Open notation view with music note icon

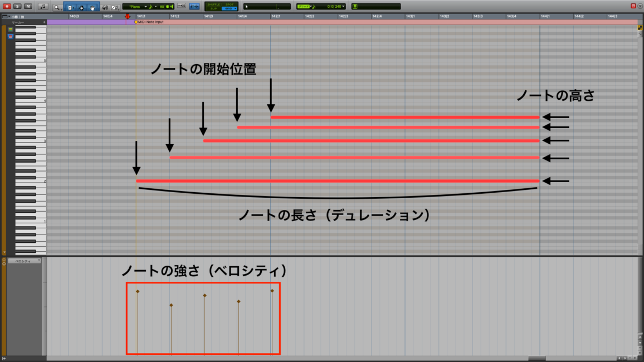coord(43,7)
